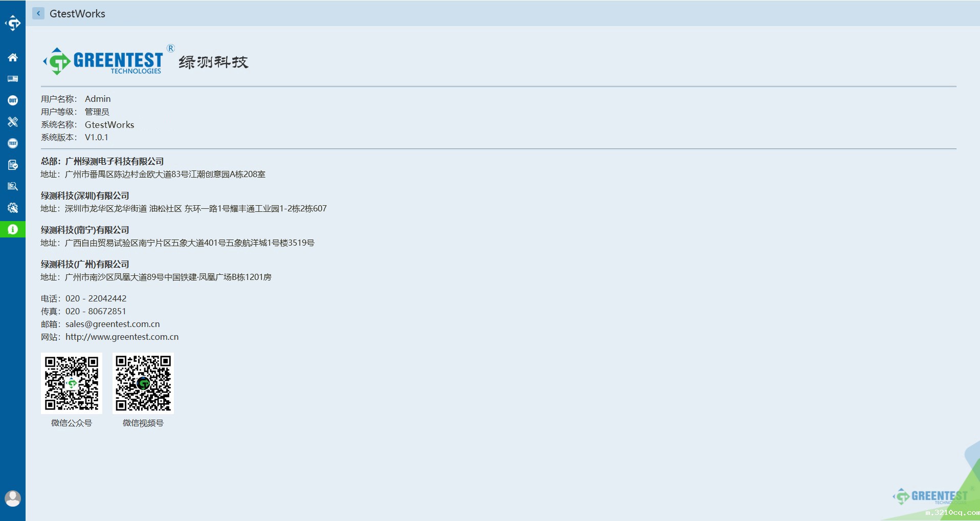The height and width of the screenshot is (521, 980).
Task: Select the highlighted About info icon
Action: (13, 229)
